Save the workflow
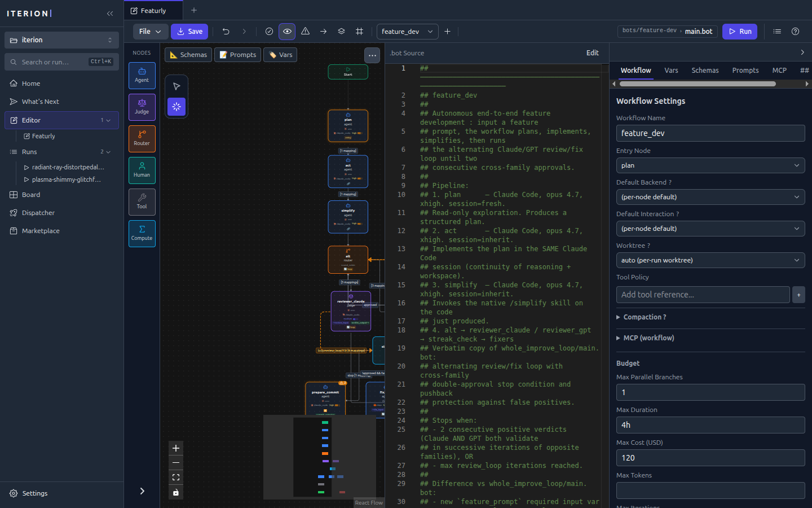 click(x=189, y=32)
